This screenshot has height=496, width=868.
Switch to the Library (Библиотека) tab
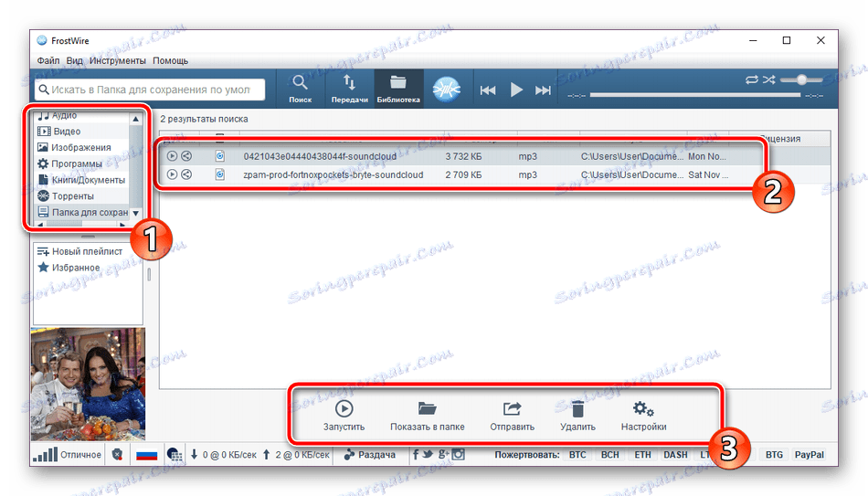pos(398,89)
